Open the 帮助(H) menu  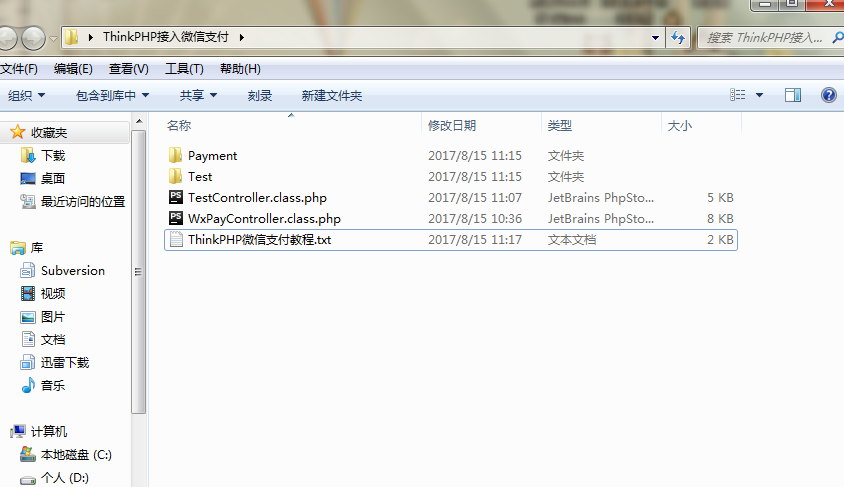[240, 69]
